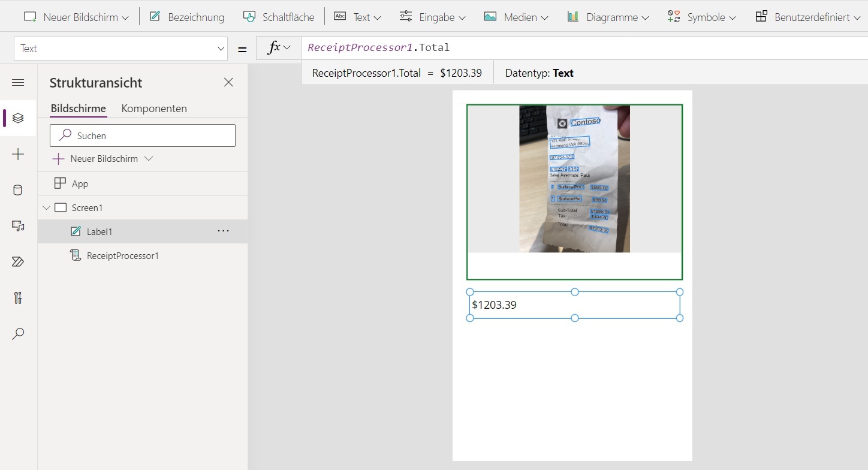This screenshot has width=868, height=470.
Task: Select the Tree view layers icon
Action: [x=18, y=118]
